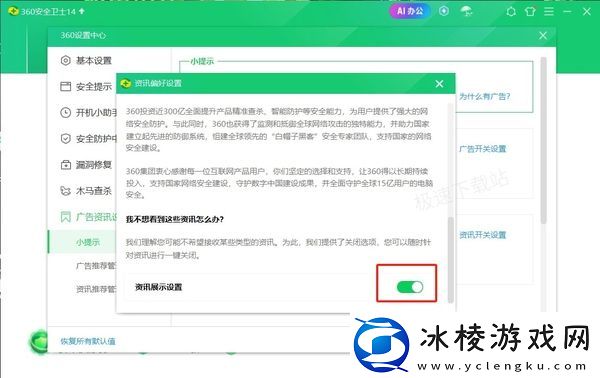Click the 资讯展示设置 label text
Screen dimensions: 600x378
tap(158, 287)
